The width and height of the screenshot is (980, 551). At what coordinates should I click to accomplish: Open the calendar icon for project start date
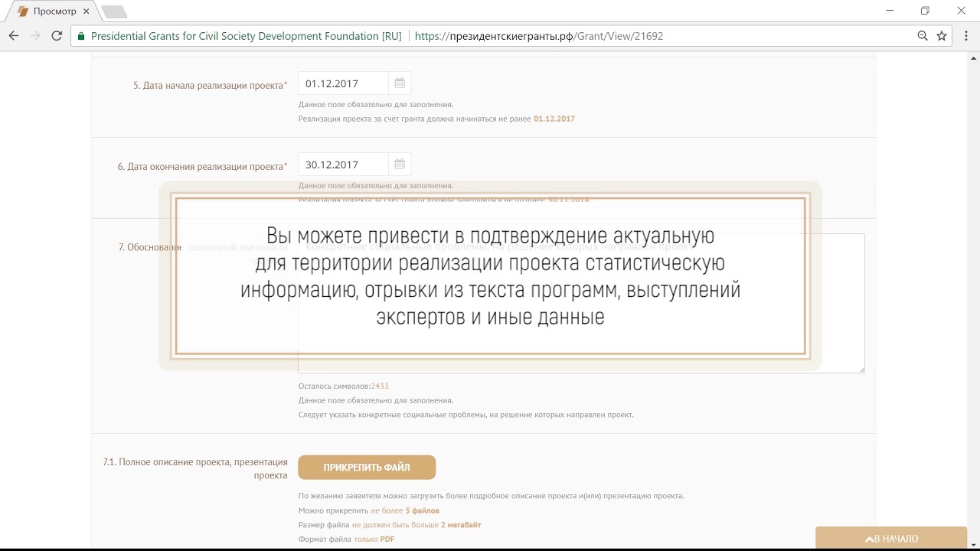coord(400,83)
